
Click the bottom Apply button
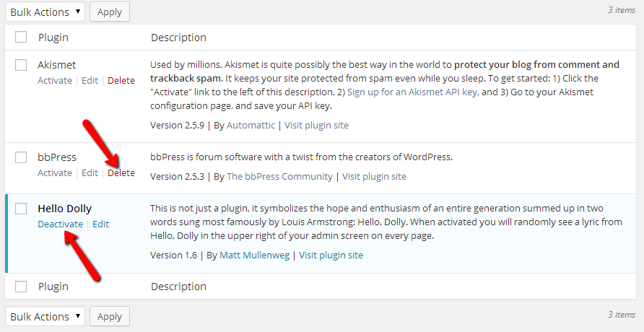[x=110, y=317]
